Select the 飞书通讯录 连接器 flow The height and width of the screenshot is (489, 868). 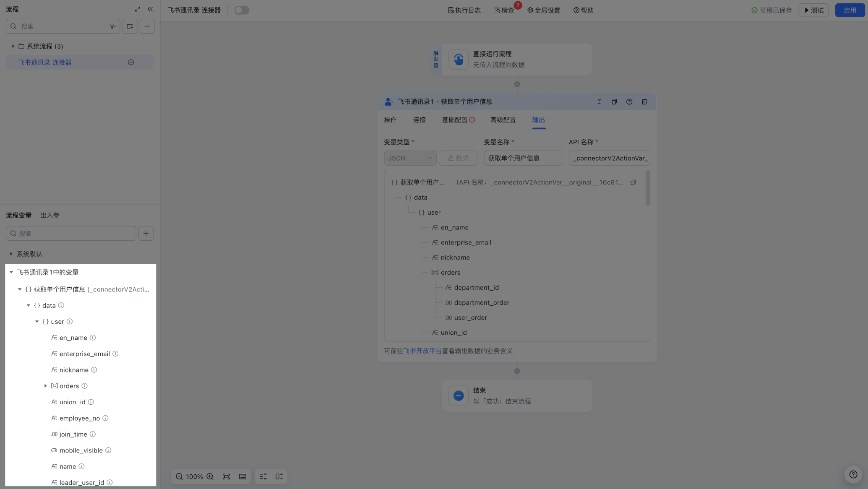(80, 62)
